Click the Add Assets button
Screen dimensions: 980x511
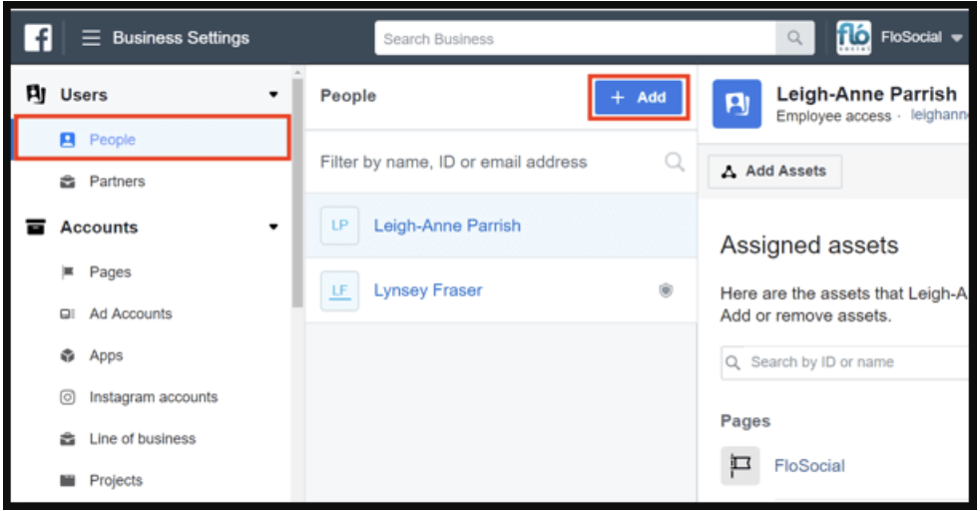pyautogui.click(x=774, y=172)
